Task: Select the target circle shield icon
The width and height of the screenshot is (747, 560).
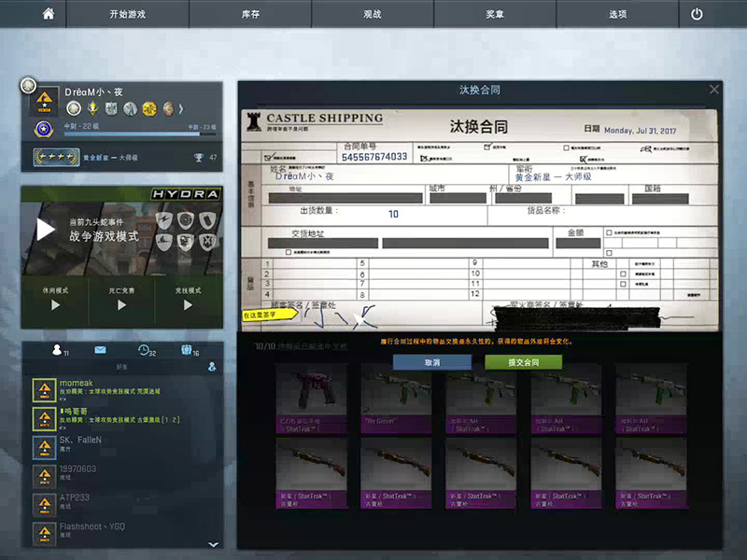Action: pyautogui.click(x=186, y=220)
